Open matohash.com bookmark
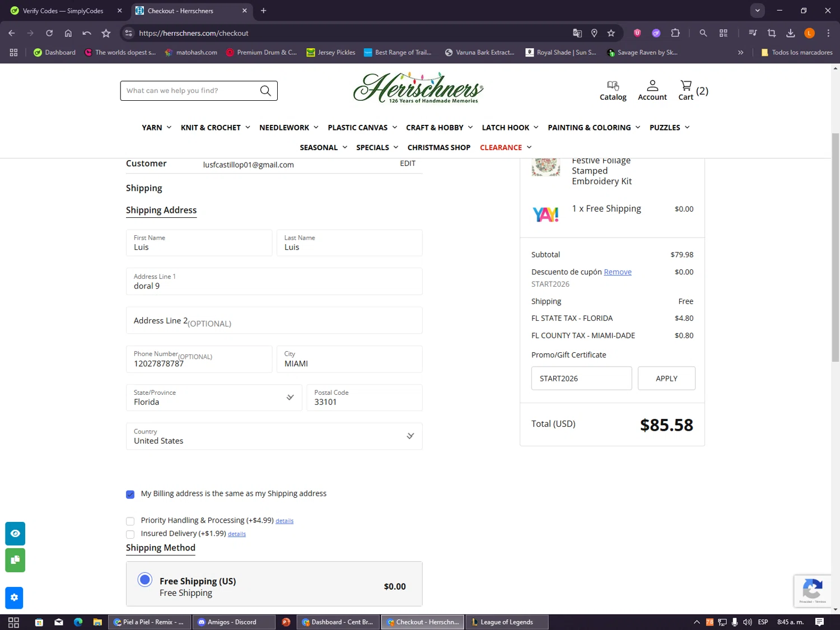The image size is (840, 630). (190, 52)
